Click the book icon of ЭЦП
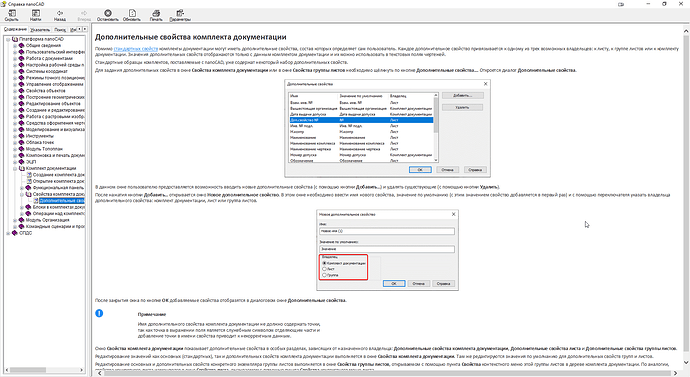The height and width of the screenshot is (377, 690). [x=22, y=161]
